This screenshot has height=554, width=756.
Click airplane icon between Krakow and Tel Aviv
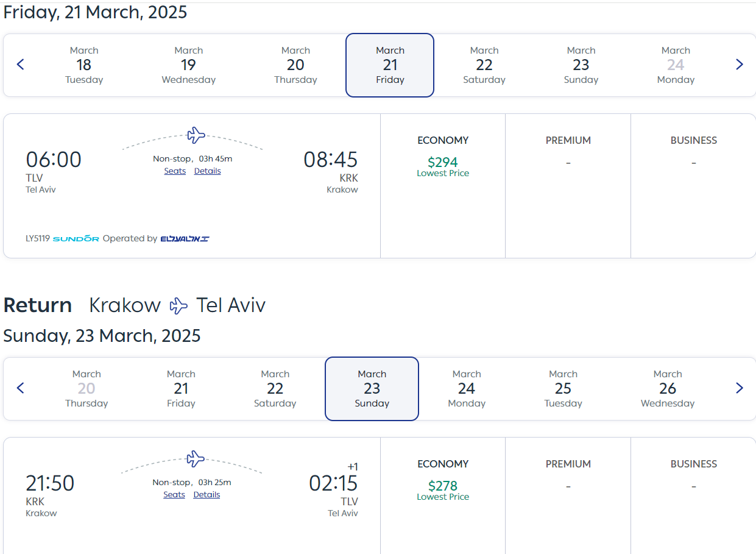178,305
